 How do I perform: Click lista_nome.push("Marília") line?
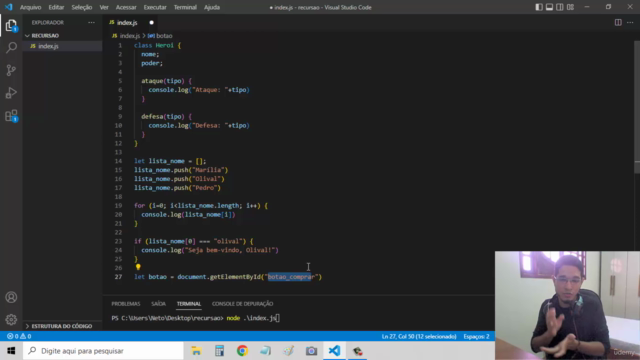click(181, 170)
